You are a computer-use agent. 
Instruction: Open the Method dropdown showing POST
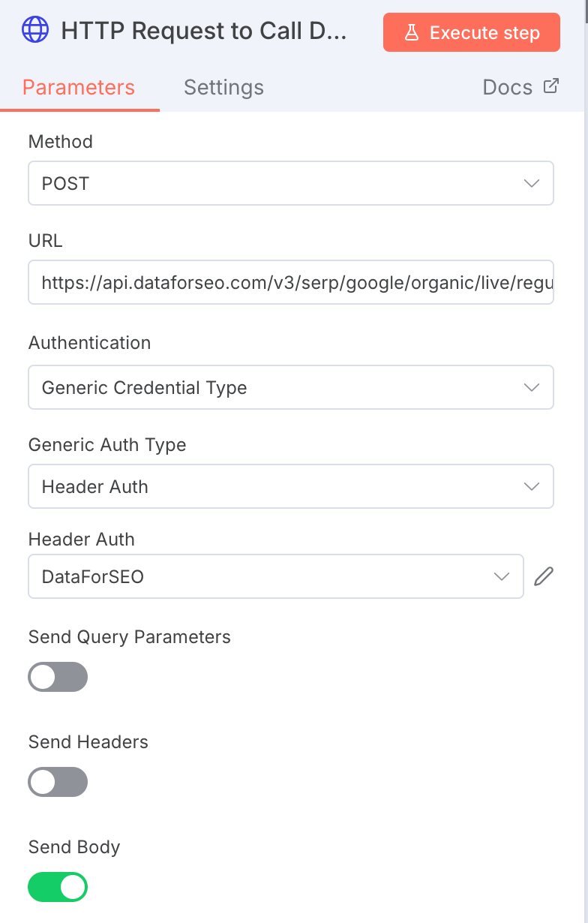[290, 183]
